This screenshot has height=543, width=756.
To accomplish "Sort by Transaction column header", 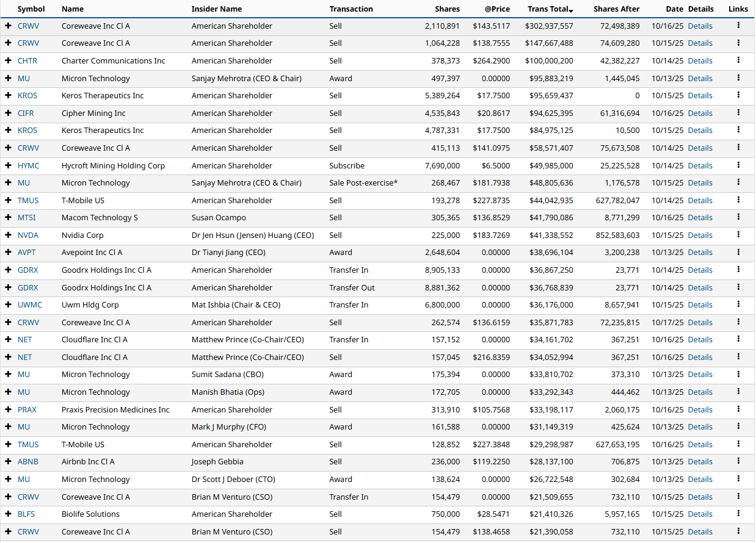I will coord(351,9).
